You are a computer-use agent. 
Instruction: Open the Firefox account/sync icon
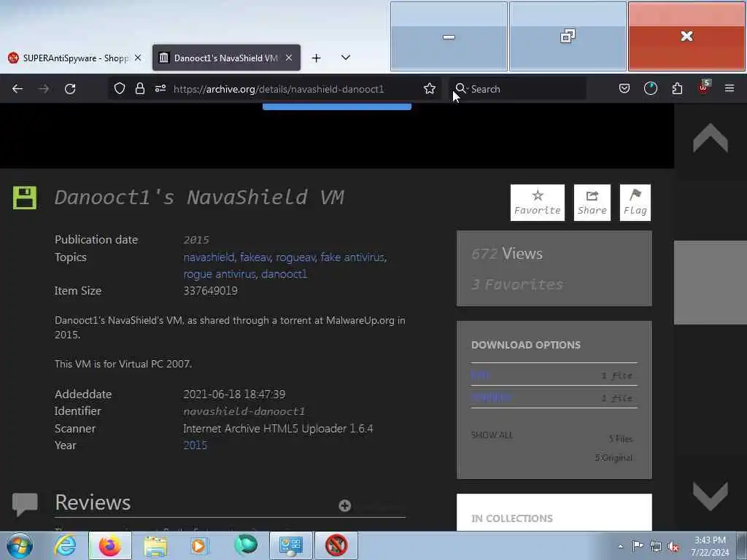(x=650, y=88)
